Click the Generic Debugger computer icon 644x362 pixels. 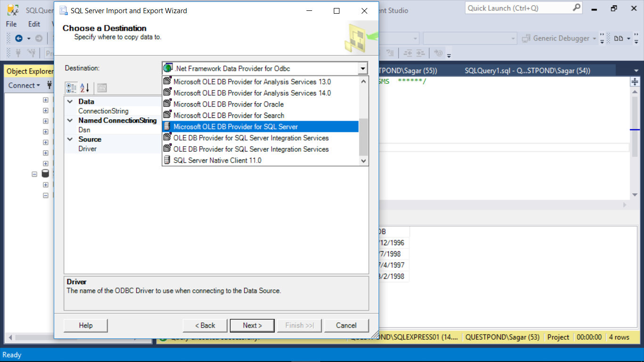coord(526,39)
